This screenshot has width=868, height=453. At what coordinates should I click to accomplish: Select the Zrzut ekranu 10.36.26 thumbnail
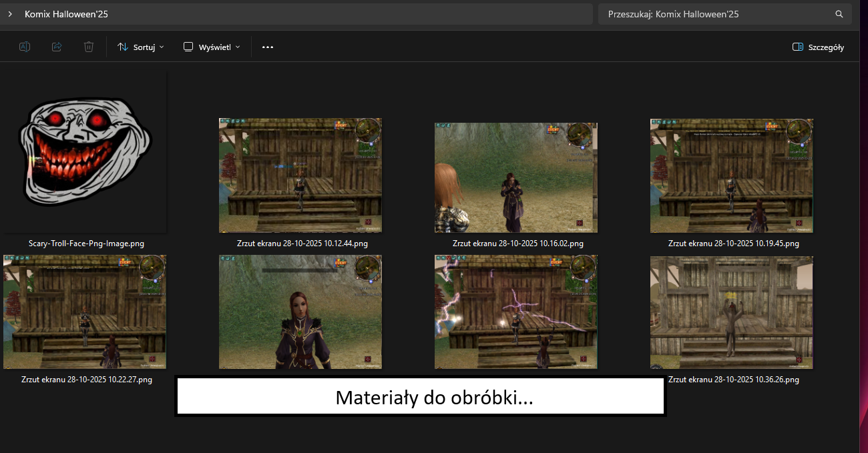point(732,312)
